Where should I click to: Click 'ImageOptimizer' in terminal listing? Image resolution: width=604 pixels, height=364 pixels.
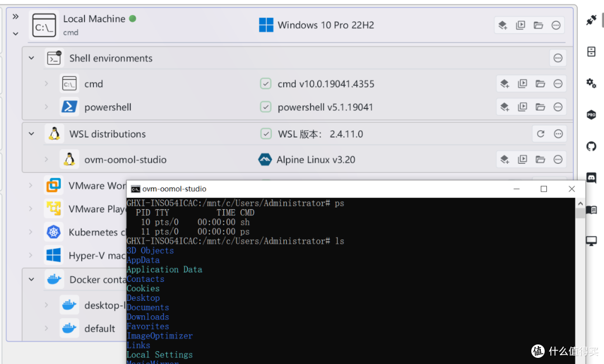(x=160, y=336)
